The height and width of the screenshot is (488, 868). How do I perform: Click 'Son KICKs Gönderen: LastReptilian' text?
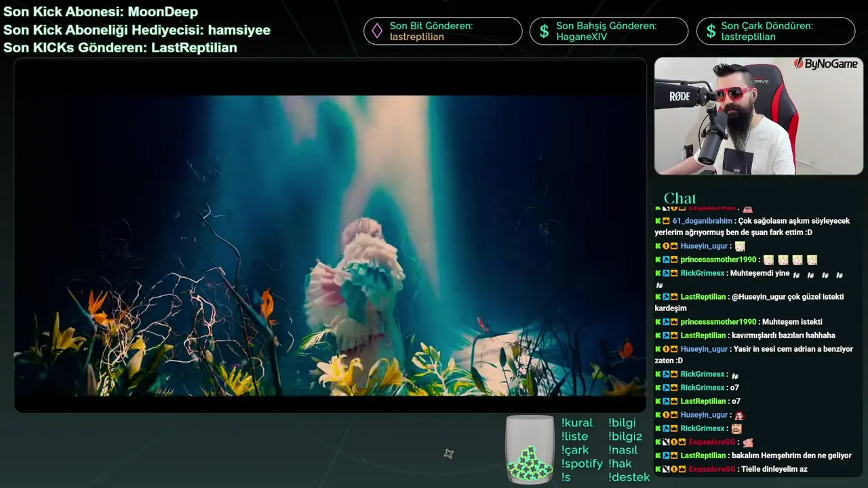click(x=120, y=47)
